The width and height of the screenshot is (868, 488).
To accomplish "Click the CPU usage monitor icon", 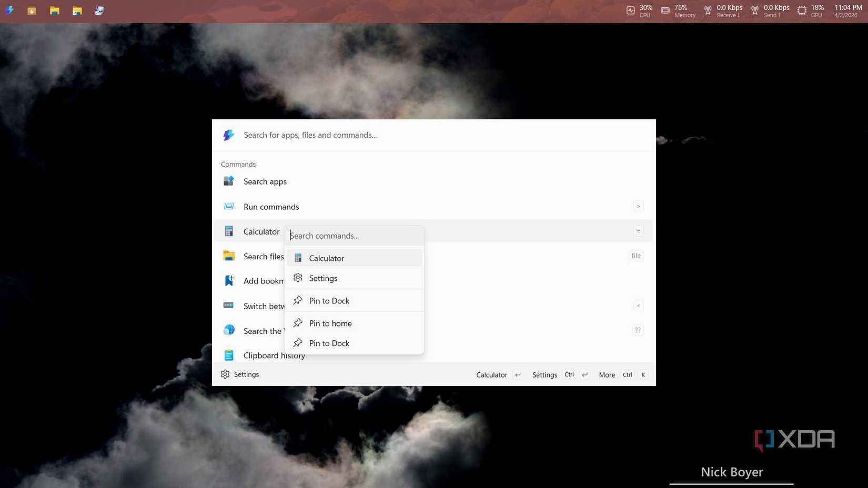I will click(630, 11).
